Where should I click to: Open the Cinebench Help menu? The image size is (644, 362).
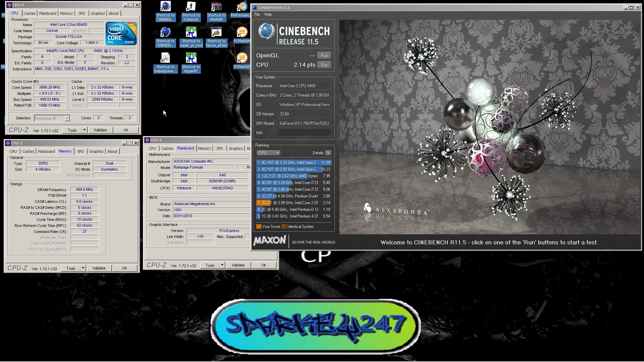point(268,14)
